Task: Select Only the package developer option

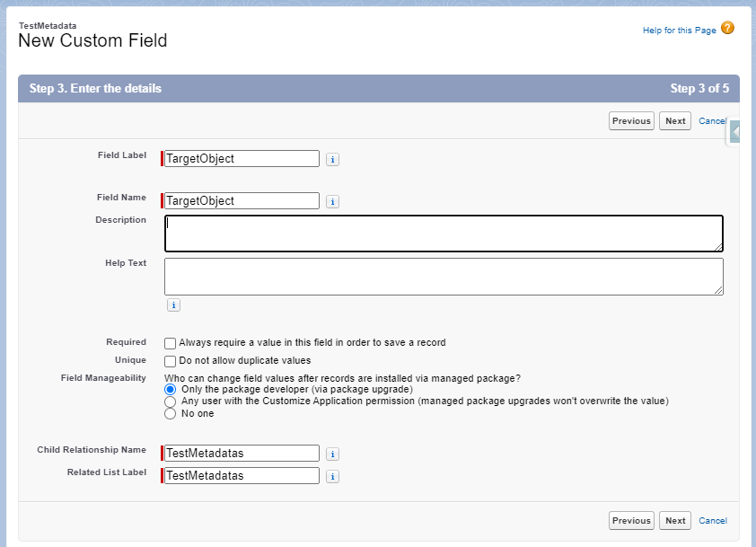Action: pos(170,389)
